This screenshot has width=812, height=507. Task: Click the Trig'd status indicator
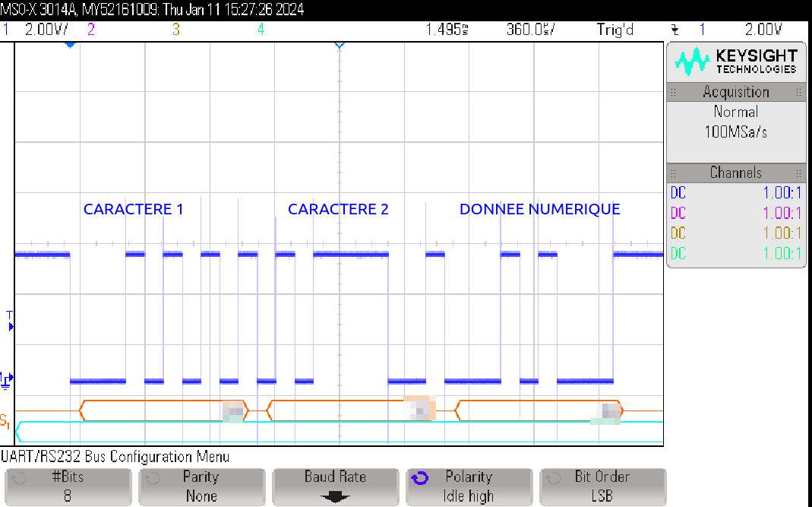tap(615, 30)
